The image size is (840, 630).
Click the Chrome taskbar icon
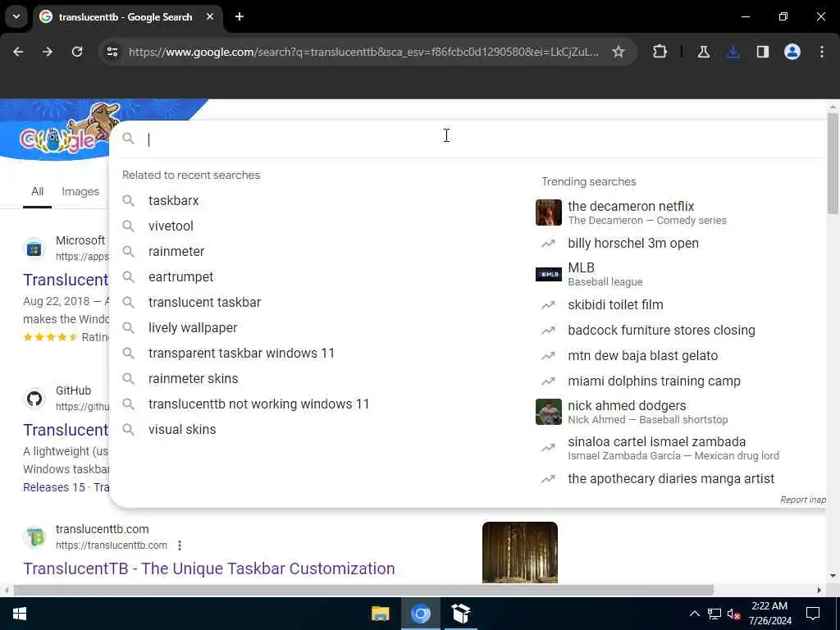pyautogui.click(x=421, y=614)
